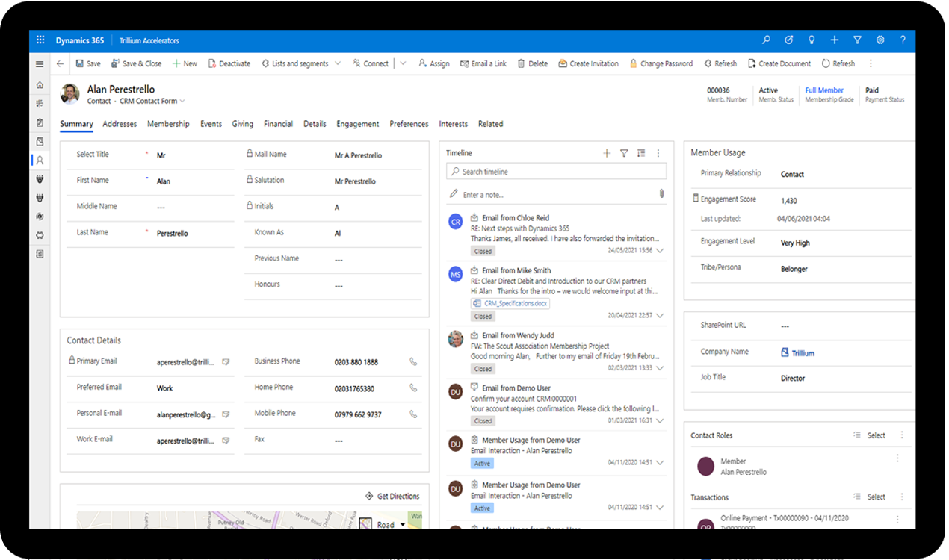Open settings gear in top bar

click(880, 40)
